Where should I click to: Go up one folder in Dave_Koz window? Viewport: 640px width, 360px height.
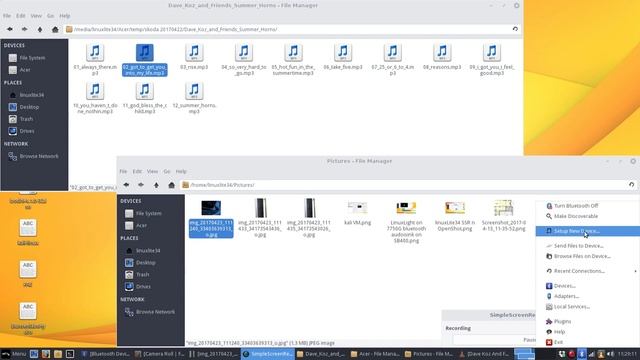coord(40,29)
